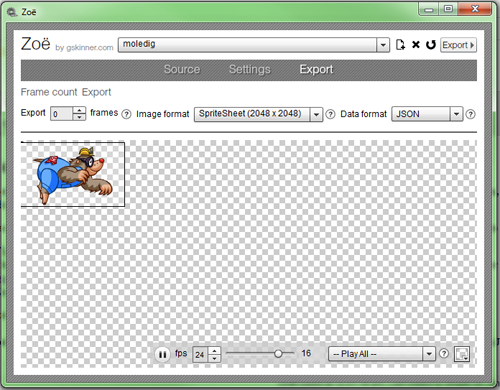Select the Export tab

[x=316, y=69]
